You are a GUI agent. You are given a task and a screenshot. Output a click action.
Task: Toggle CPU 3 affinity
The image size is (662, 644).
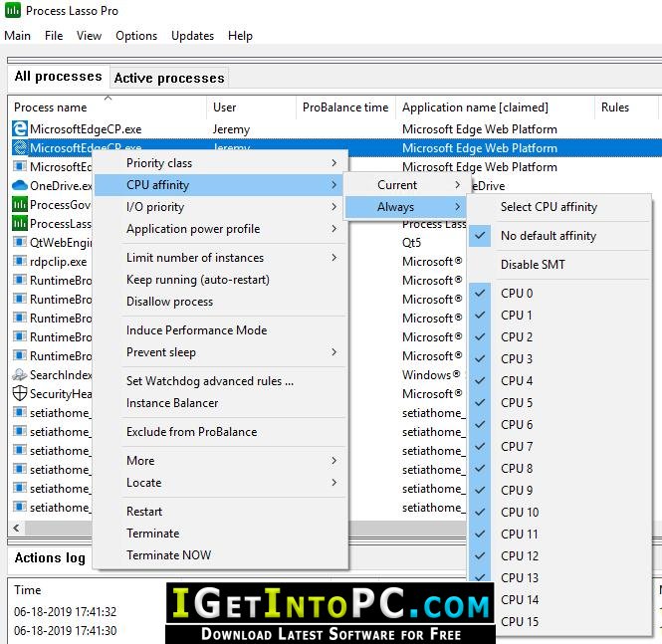coord(559,359)
